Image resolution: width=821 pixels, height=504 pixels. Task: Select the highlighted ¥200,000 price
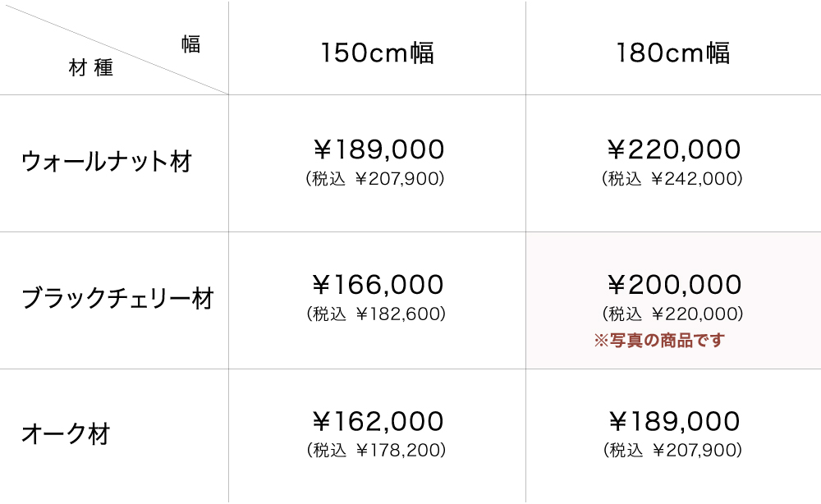coord(674,285)
